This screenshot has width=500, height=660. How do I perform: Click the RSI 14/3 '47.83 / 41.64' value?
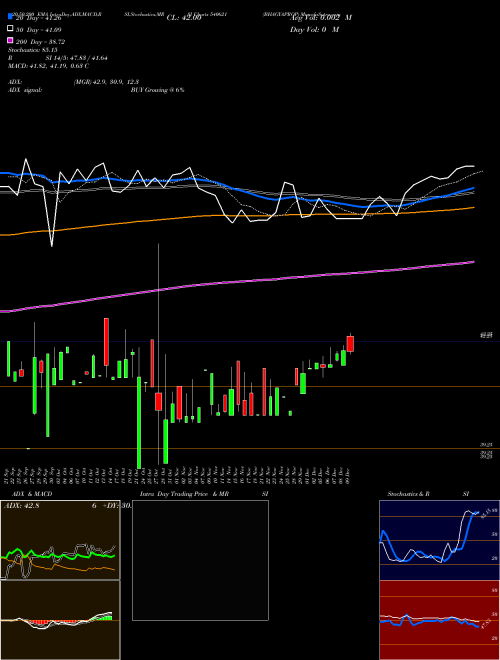pyautogui.click(x=86, y=58)
